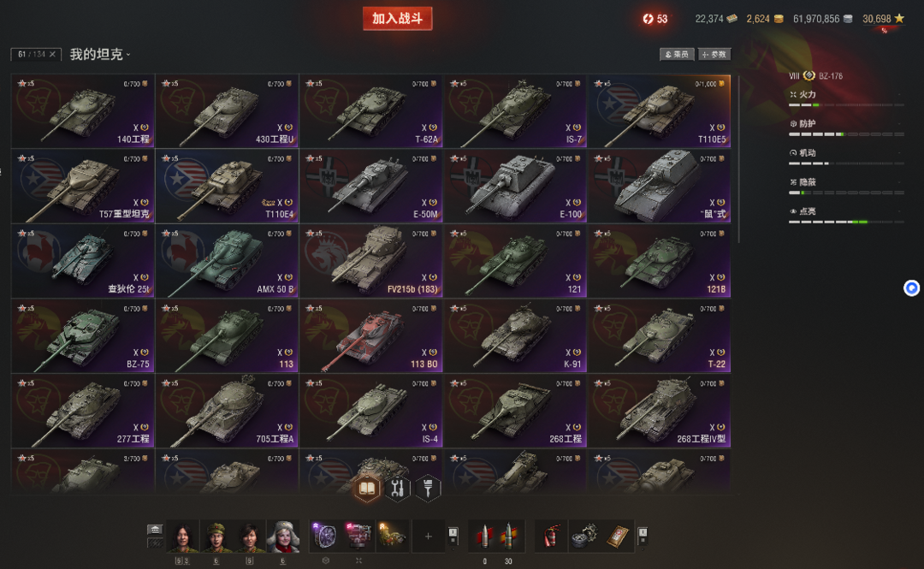Viewport: 924px width, 569px height.
Task: Select the IS-7 tank card
Action: coord(515,111)
